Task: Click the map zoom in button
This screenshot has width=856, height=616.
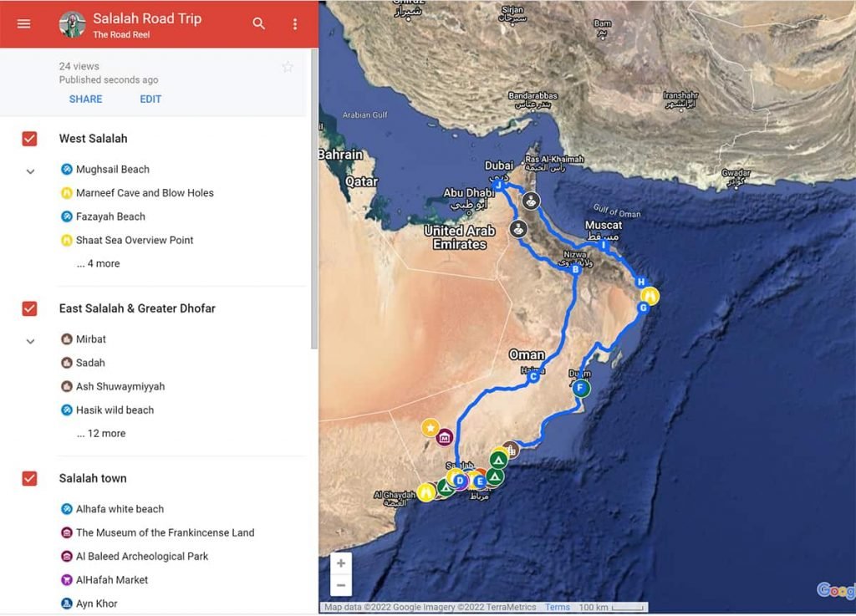Action: click(341, 563)
